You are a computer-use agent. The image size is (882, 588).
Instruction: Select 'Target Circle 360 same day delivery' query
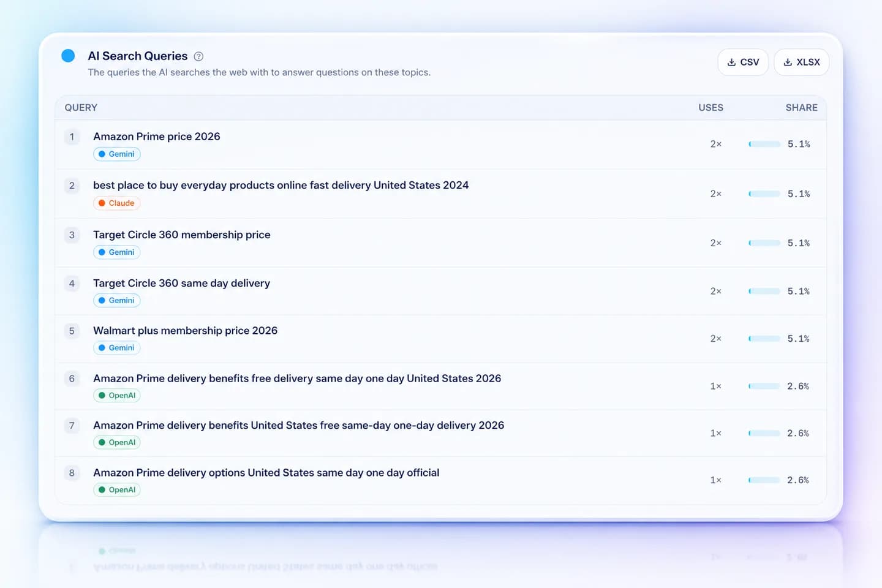(181, 283)
